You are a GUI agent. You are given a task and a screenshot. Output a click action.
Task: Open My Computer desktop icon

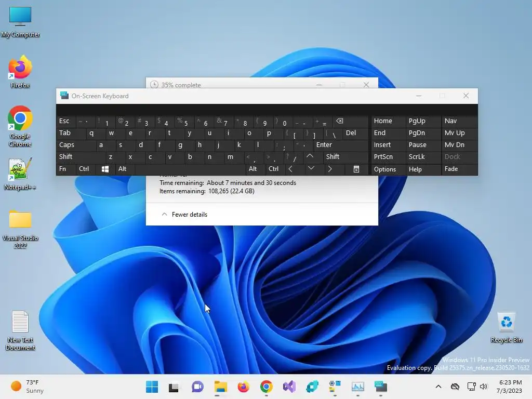click(20, 21)
